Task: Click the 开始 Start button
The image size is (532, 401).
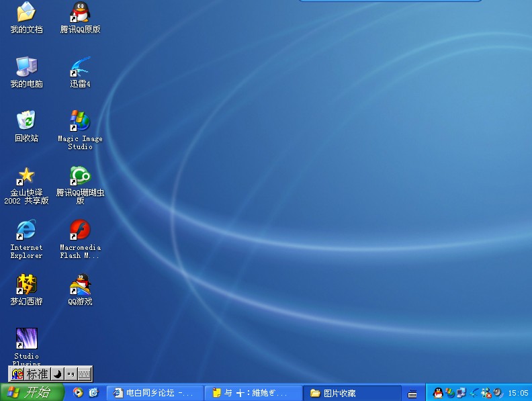Action: [32, 392]
